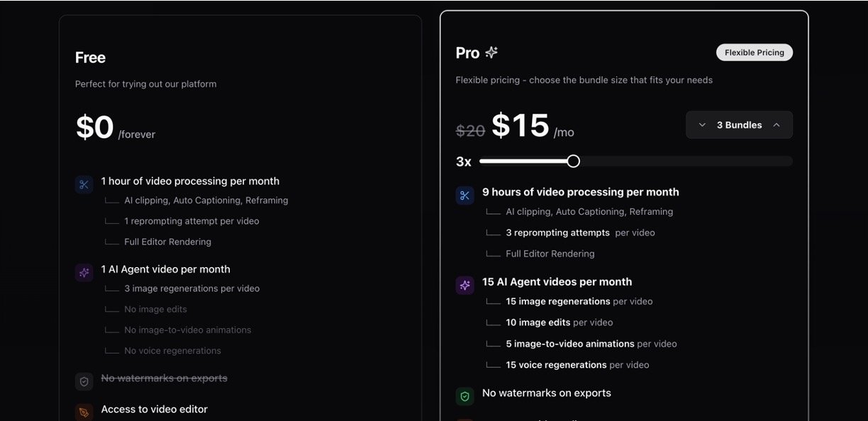Click the shield icon beside strikethrough watermarks text
This screenshot has height=421, width=868.
(84, 381)
